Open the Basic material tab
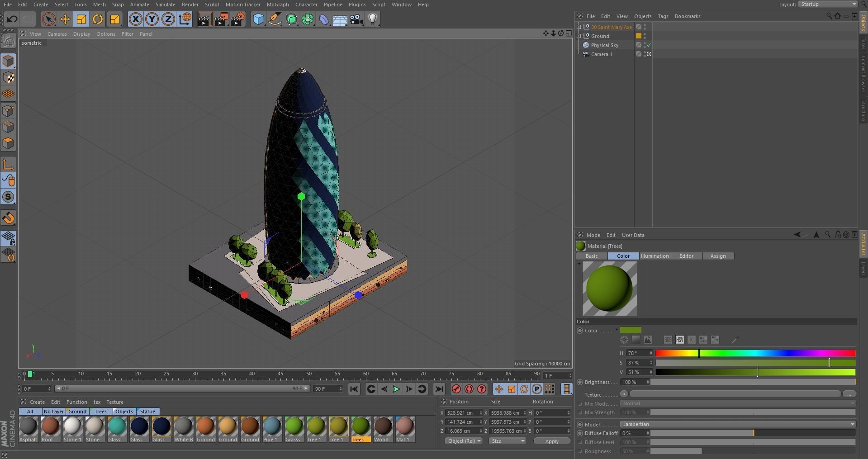 click(x=592, y=256)
